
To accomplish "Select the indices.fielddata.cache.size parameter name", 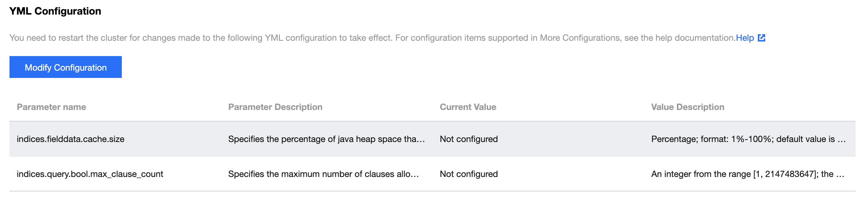I will [x=70, y=139].
